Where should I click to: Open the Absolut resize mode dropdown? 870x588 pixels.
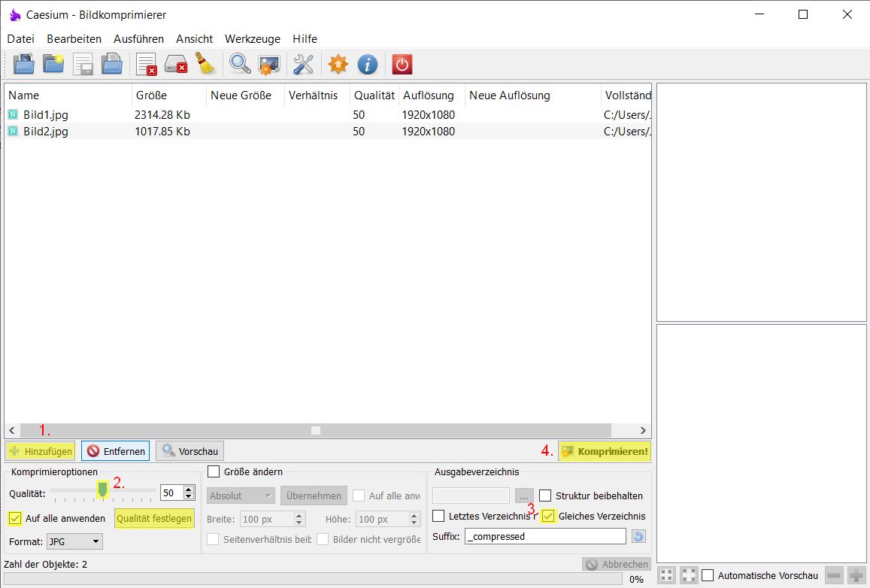pos(239,496)
